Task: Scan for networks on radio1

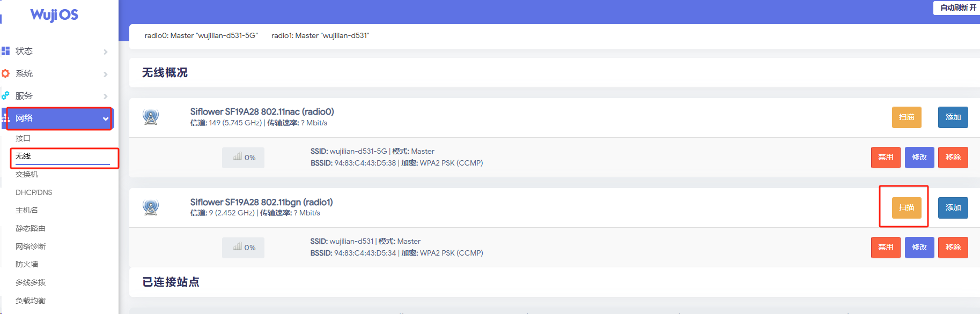Action: [906, 208]
